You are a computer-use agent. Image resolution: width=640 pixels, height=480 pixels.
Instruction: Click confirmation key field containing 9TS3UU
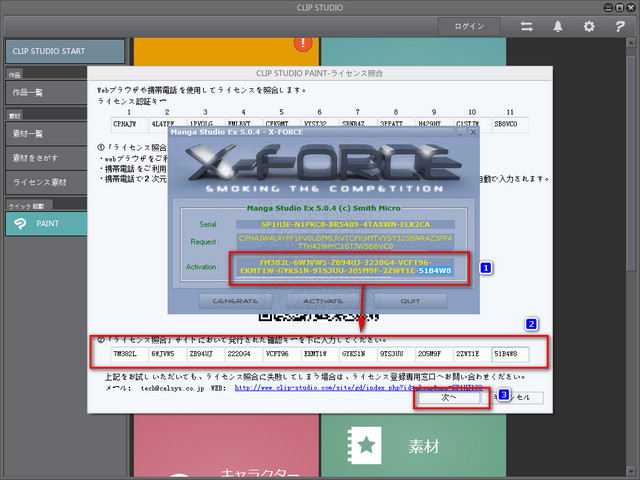(x=396, y=354)
